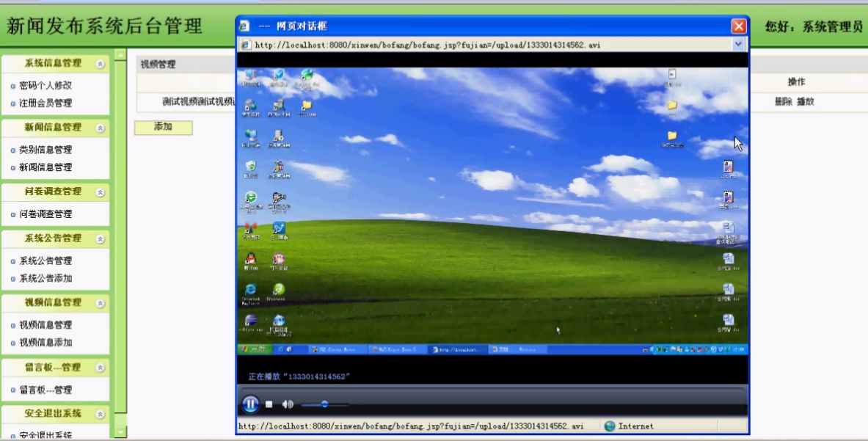Collapse the 系统信息管理 sidebar section
Image resolution: width=868 pixels, height=441 pixels.
(101, 64)
